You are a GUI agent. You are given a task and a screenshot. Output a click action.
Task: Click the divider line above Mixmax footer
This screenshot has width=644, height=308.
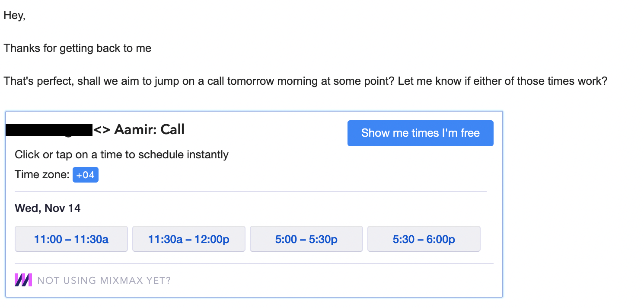point(254,263)
